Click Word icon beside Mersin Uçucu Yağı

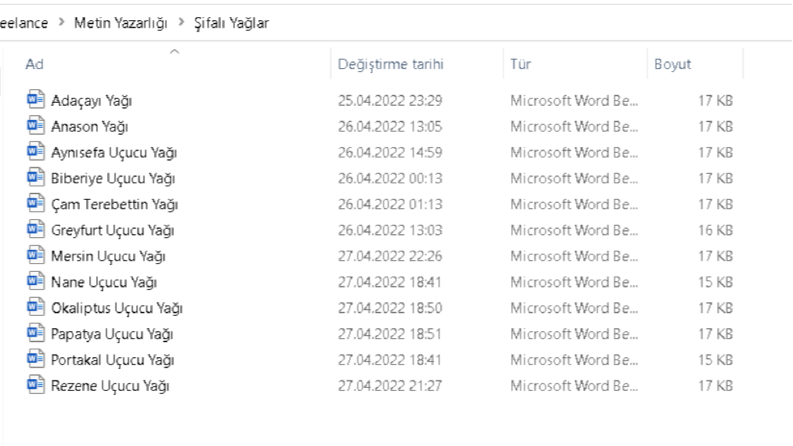pyautogui.click(x=35, y=255)
